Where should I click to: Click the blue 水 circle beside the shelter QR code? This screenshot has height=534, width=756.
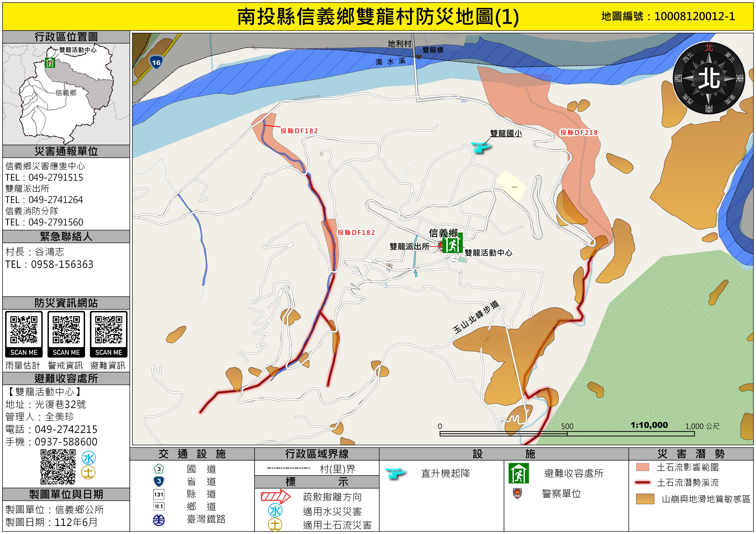pos(89,458)
